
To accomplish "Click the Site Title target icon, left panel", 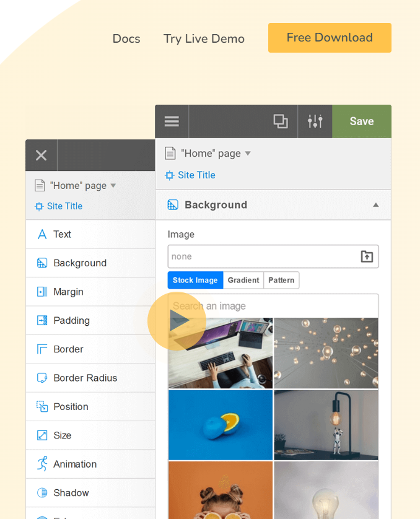I will point(39,206).
